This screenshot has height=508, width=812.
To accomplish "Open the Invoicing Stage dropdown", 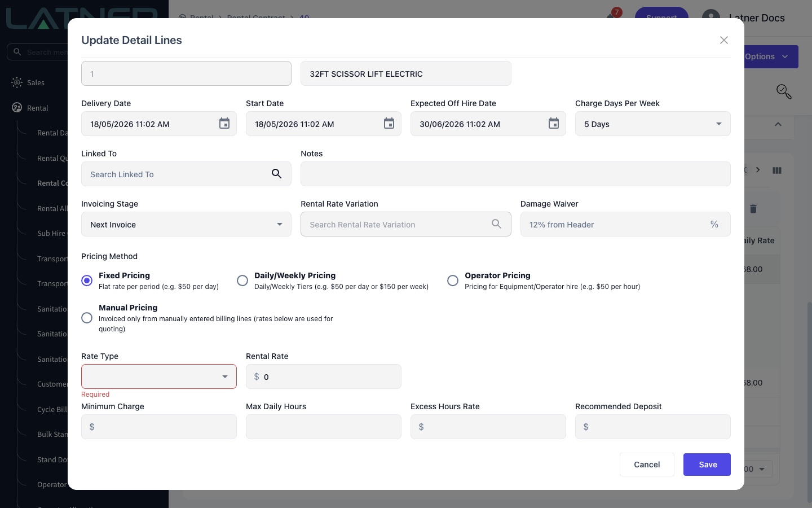I will coord(186,224).
